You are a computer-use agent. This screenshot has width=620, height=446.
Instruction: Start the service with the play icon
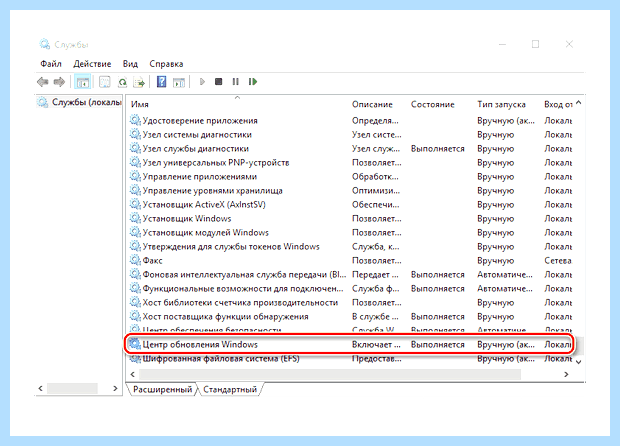pos(202,82)
